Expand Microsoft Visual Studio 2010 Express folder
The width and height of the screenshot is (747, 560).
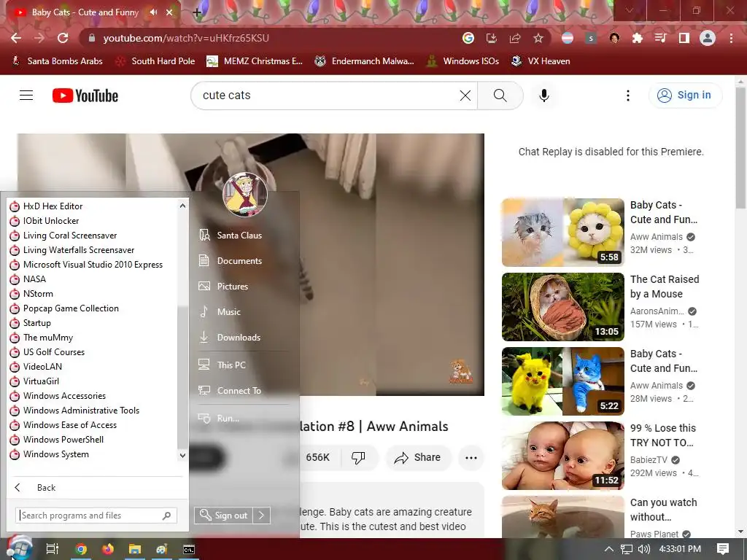92,265
